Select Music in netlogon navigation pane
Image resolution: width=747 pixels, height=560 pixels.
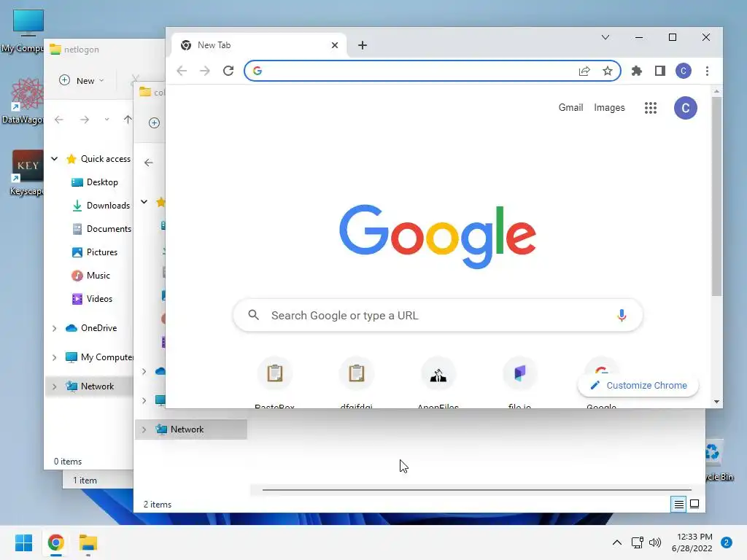click(x=90, y=275)
